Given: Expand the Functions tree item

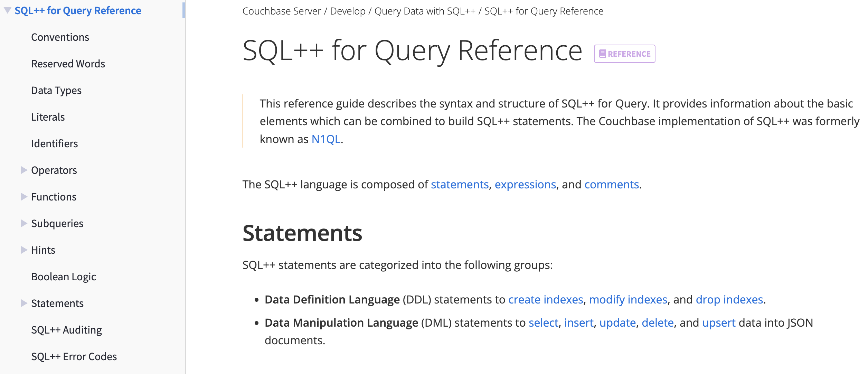Looking at the screenshot, I should [x=23, y=197].
